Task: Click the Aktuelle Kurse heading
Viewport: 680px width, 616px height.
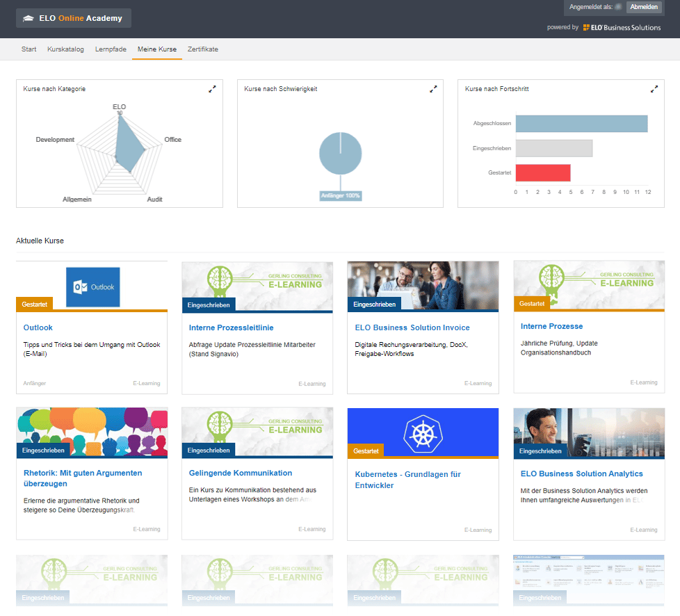Action: pos(40,241)
